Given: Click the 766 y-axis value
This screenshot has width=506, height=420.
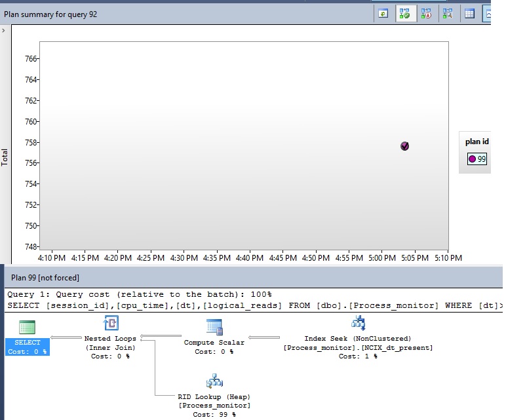Looking at the screenshot, I should (31, 59).
